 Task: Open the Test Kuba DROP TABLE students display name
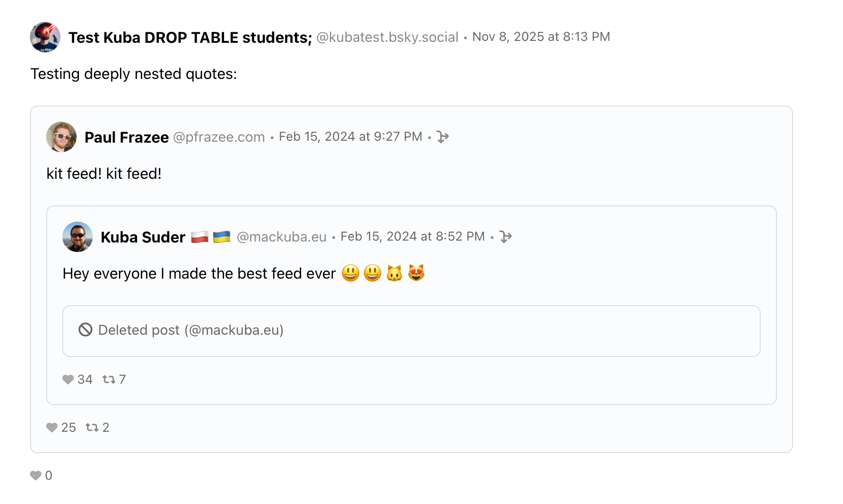190,38
